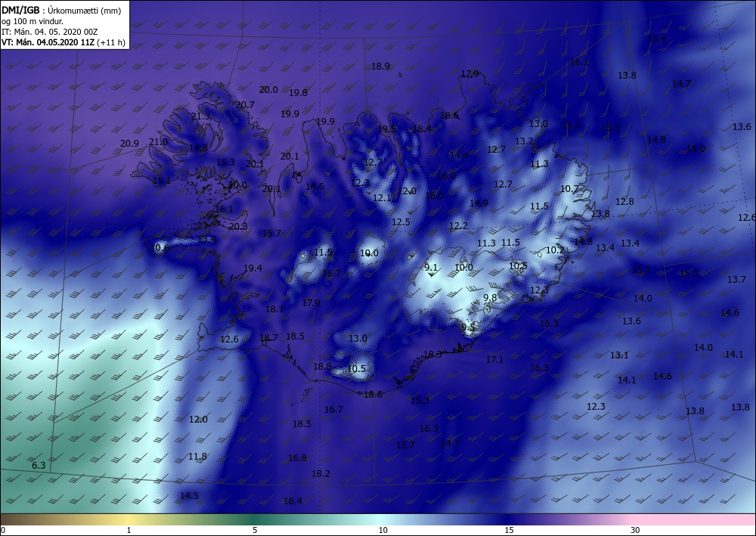Select the map value 11.8
This screenshot has width=756, height=536.
coord(197,456)
